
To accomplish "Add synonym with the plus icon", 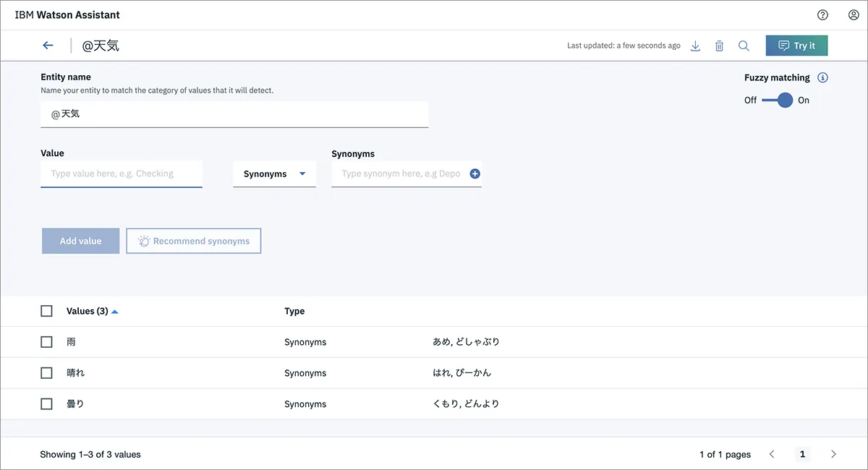I will click(475, 174).
